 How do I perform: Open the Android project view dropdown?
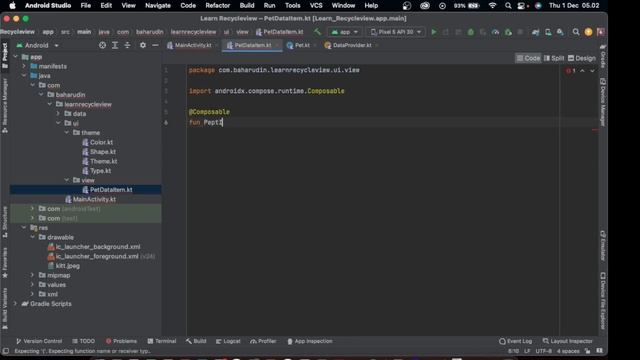(x=37, y=45)
